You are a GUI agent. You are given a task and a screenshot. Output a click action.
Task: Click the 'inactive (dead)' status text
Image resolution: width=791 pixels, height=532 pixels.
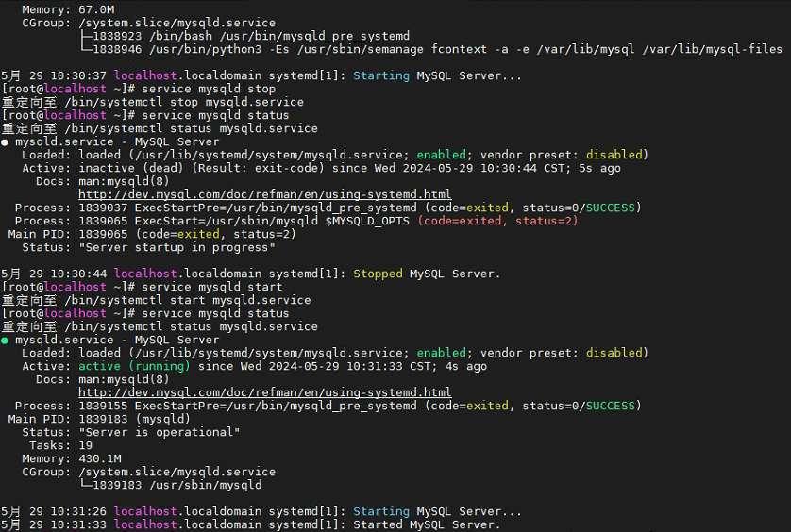click(x=130, y=168)
